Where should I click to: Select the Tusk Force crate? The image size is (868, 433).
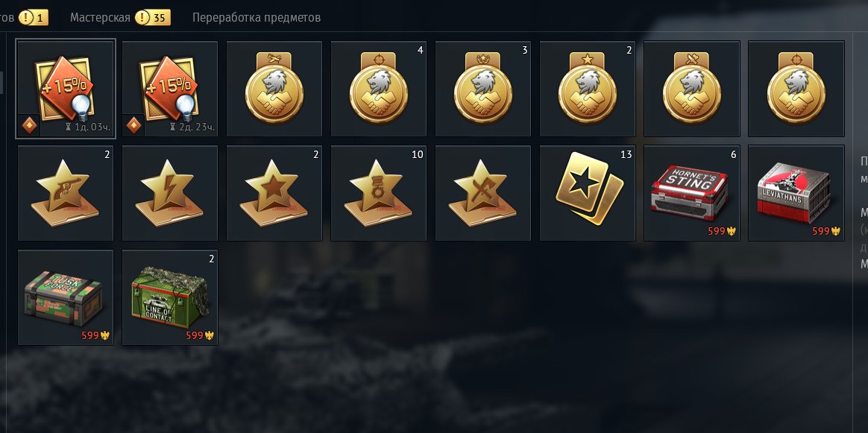pos(66,297)
